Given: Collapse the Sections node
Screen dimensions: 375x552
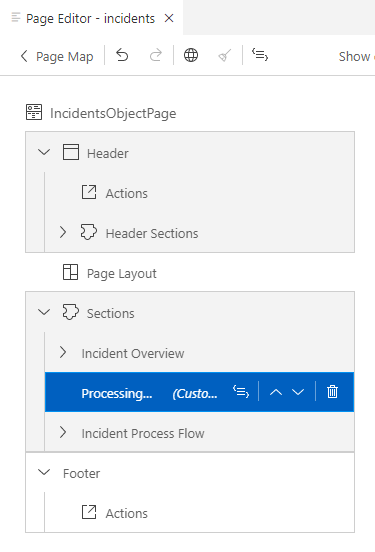Looking at the screenshot, I should coord(44,312).
